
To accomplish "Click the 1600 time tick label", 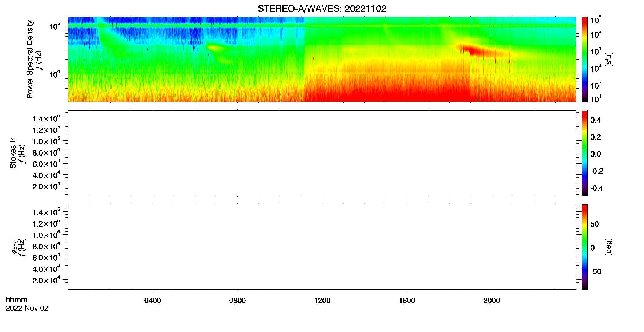I will point(407,301).
